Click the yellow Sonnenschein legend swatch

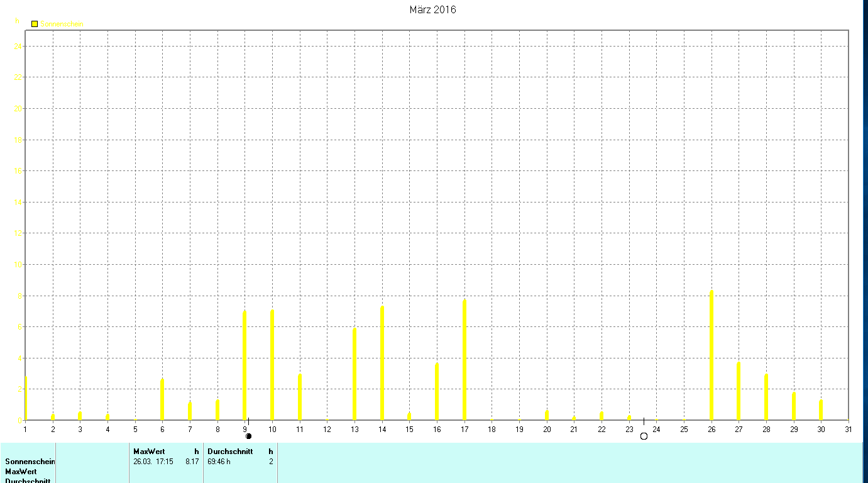pyautogui.click(x=35, y=24)
